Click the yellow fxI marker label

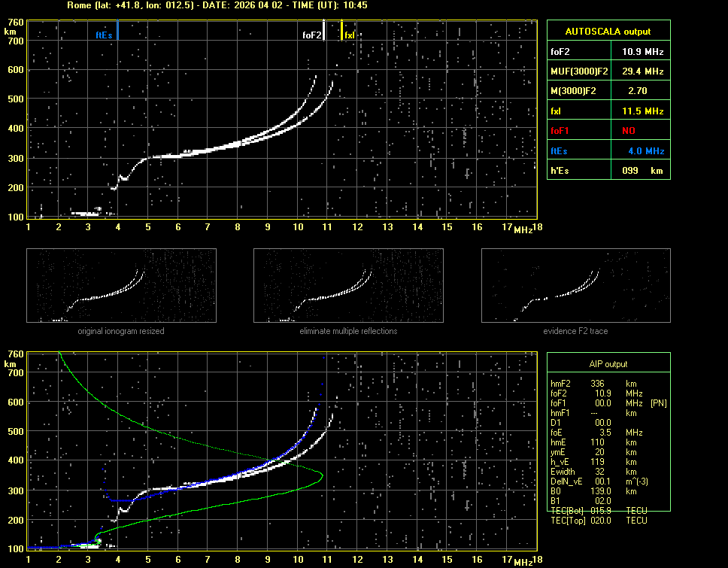(350, 35)
